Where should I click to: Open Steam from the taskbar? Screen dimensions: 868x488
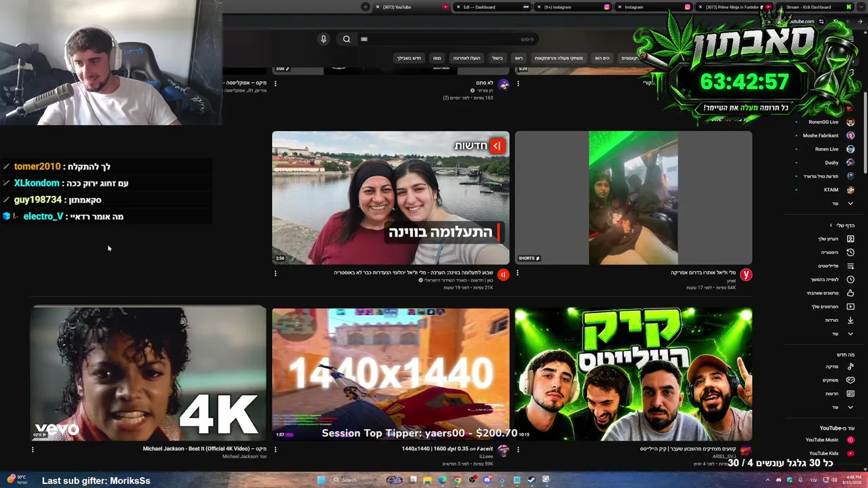pos(532,480)
